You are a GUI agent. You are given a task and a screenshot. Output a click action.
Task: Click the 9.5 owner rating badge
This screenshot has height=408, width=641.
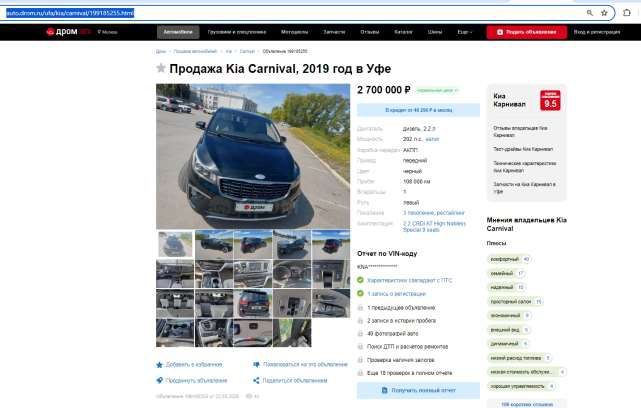coord(550,101)
